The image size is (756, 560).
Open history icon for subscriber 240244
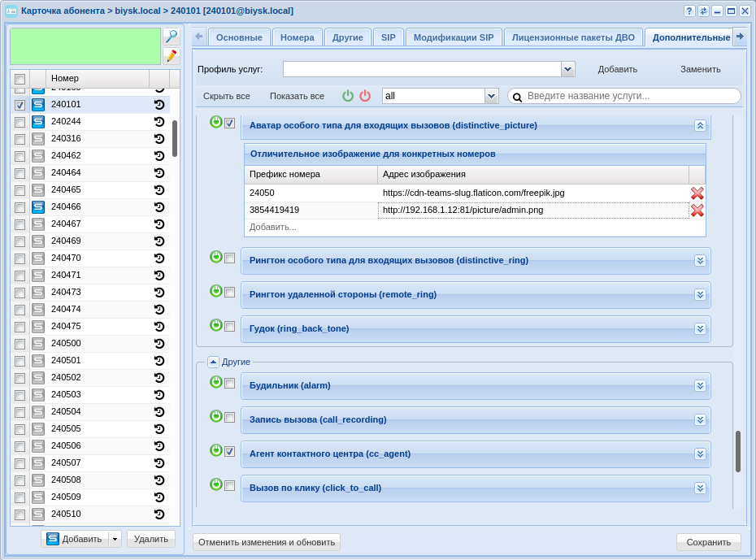click(159, 122)
